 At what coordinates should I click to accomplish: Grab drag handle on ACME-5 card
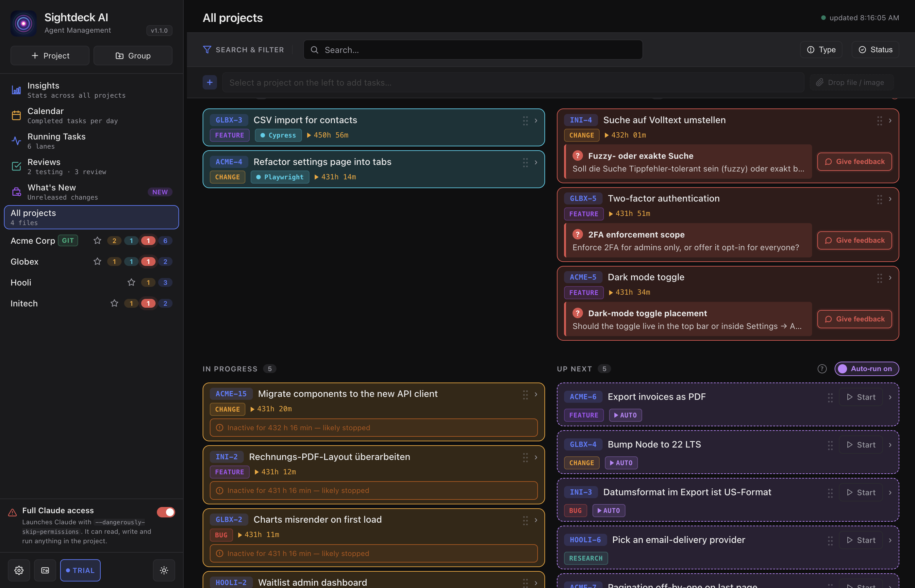[x=879, y=278]
